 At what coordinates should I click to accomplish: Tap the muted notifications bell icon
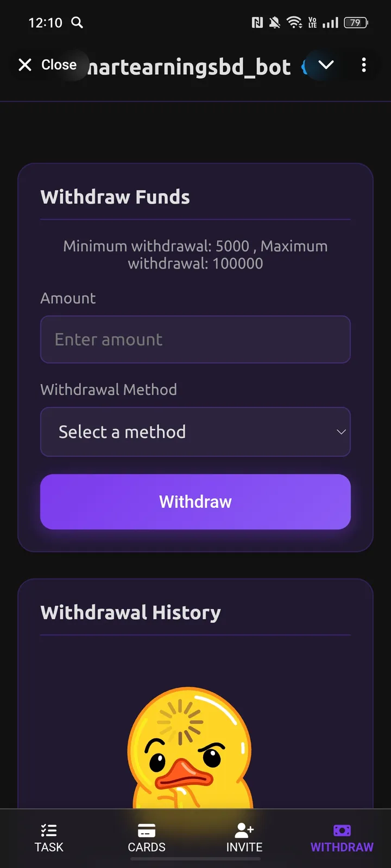click(274, 23)
